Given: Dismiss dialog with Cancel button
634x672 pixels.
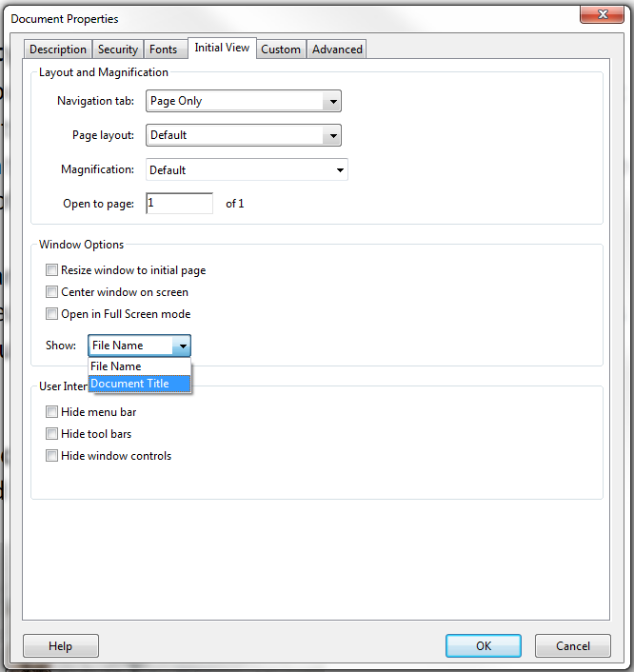Looking at the screenshot, I should point(573,646).
